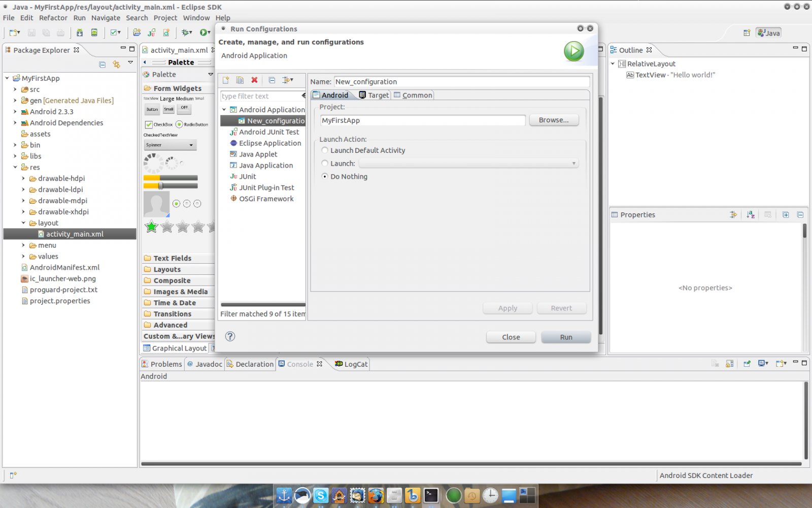Expand the src folder in Package Explorer

coord(15,89)
